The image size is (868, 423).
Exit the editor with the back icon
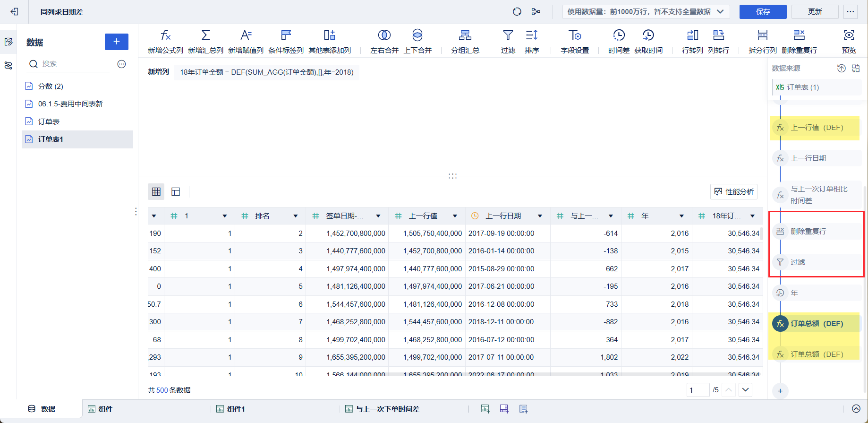14,12
